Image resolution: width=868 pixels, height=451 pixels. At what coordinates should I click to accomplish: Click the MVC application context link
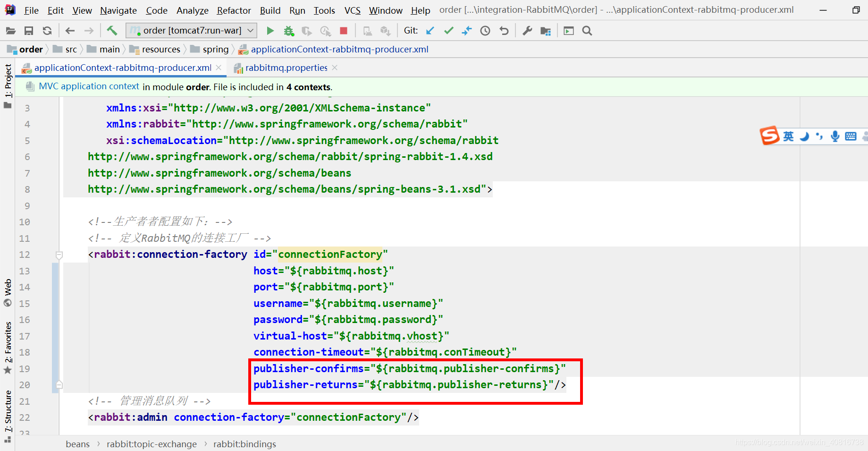89,86
